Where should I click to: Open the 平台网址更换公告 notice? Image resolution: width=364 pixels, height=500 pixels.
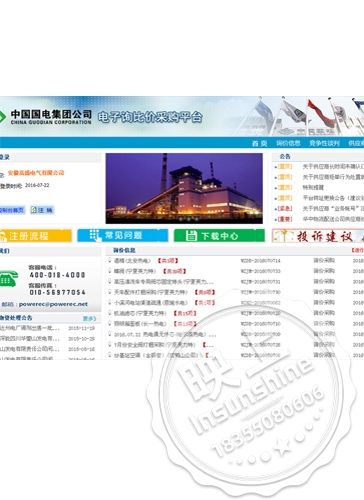333,198
